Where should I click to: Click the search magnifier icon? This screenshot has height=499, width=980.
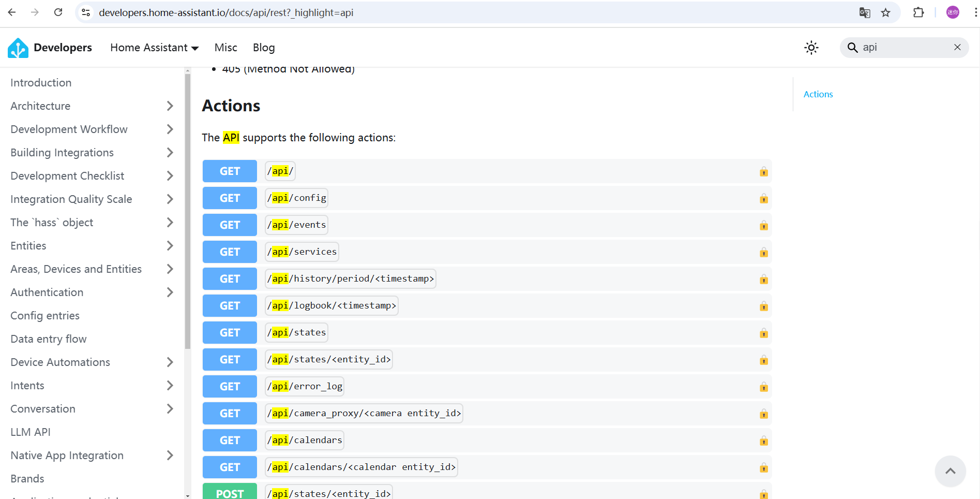coord(852,48)
